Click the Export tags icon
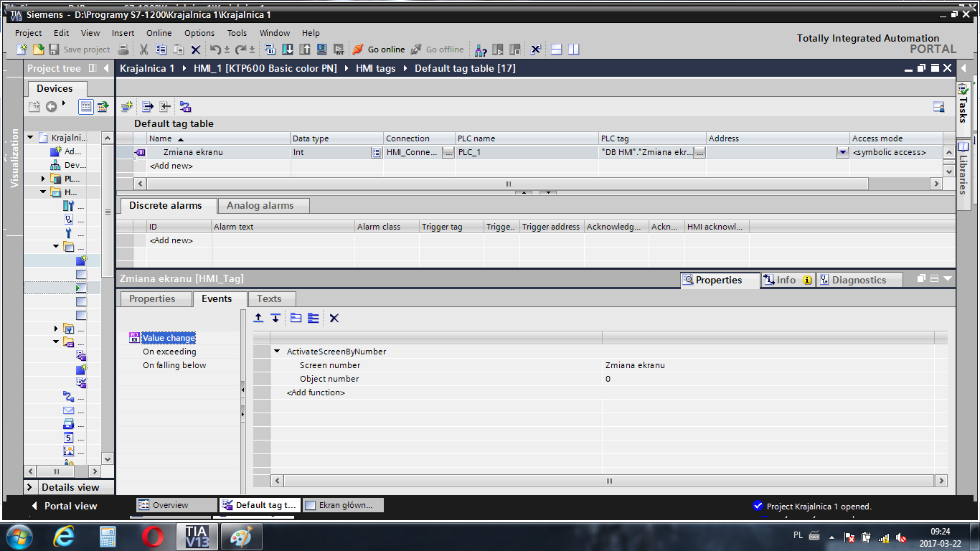This screenshot has width=980, height=551. 148,107
